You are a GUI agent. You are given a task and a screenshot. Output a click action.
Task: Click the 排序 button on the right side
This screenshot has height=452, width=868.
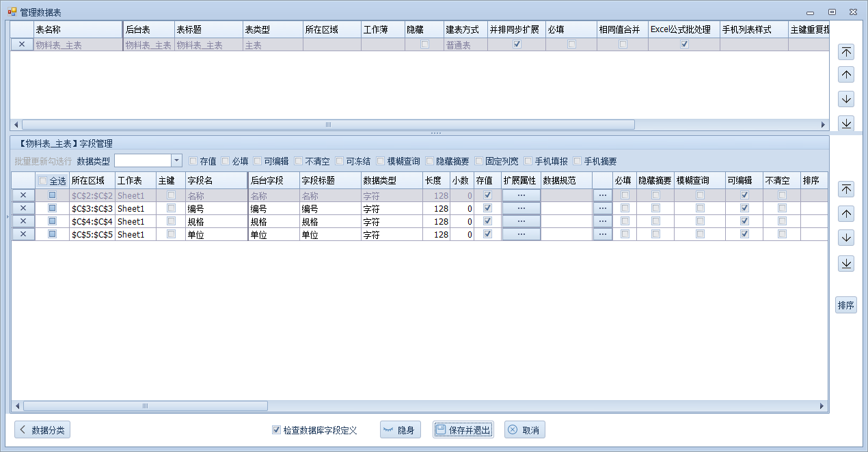pos(845,305)
